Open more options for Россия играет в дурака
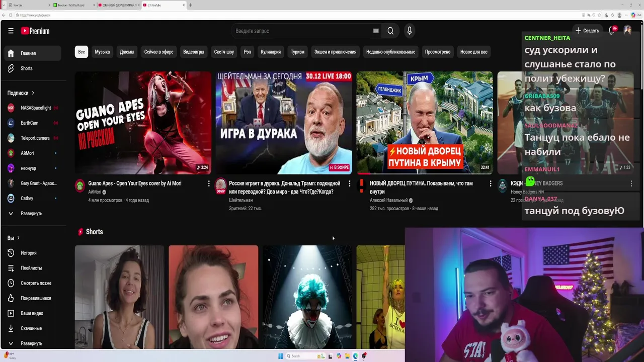Screen dimensions: 644x362 click(x=350, y=184)
